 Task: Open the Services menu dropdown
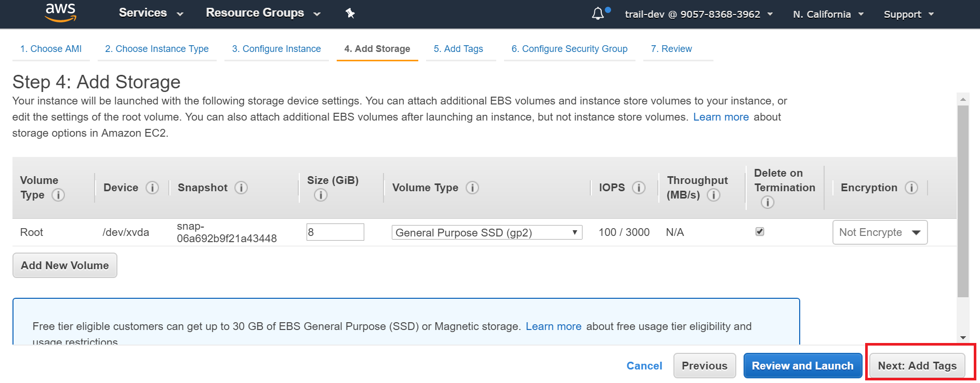pos(151,13)
